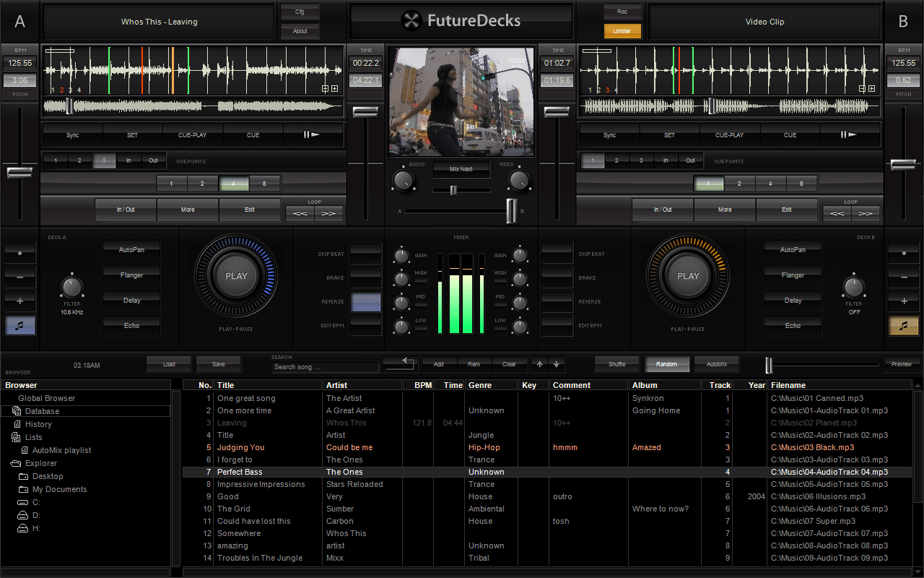Toggle Deck B key lock music note
This screenshot has height=578, width=924.
click(x=904, y=325)
